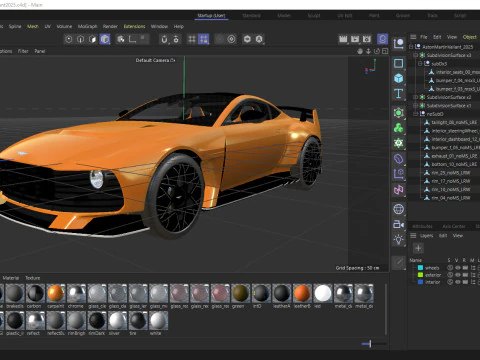Add a Camera from the palette

pos(399,224)
